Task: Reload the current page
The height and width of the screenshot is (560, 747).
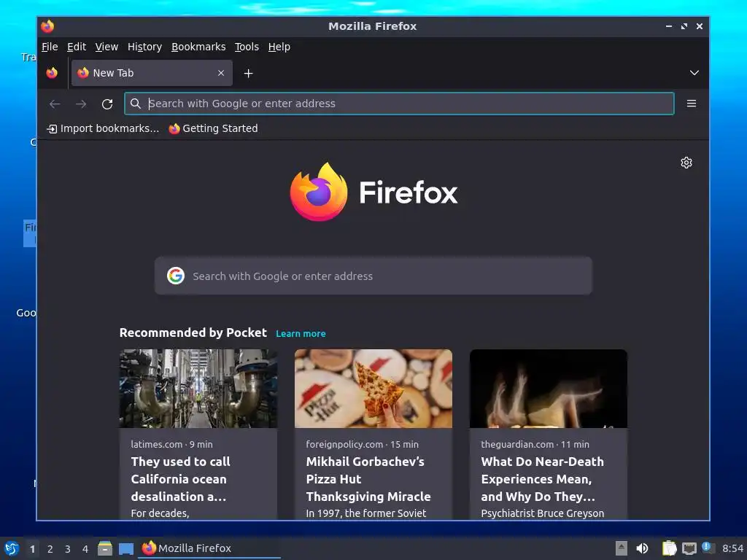Action: tap(107, 104)
